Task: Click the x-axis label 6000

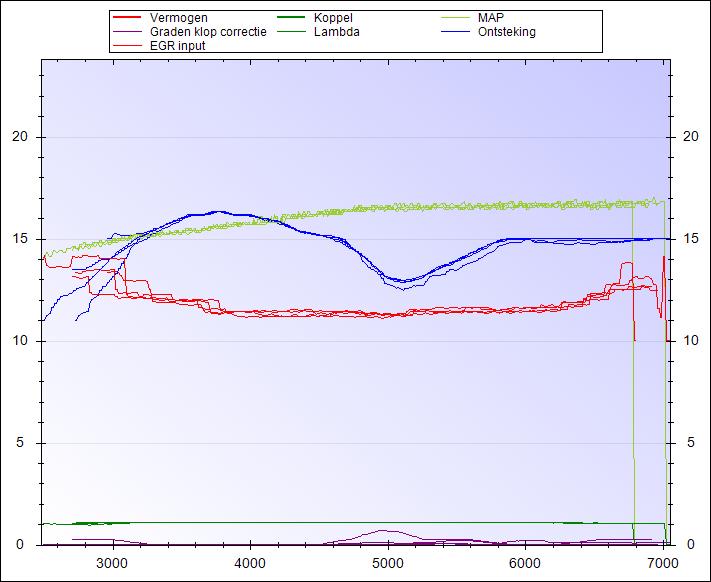Action: click(x=525, y=563)
